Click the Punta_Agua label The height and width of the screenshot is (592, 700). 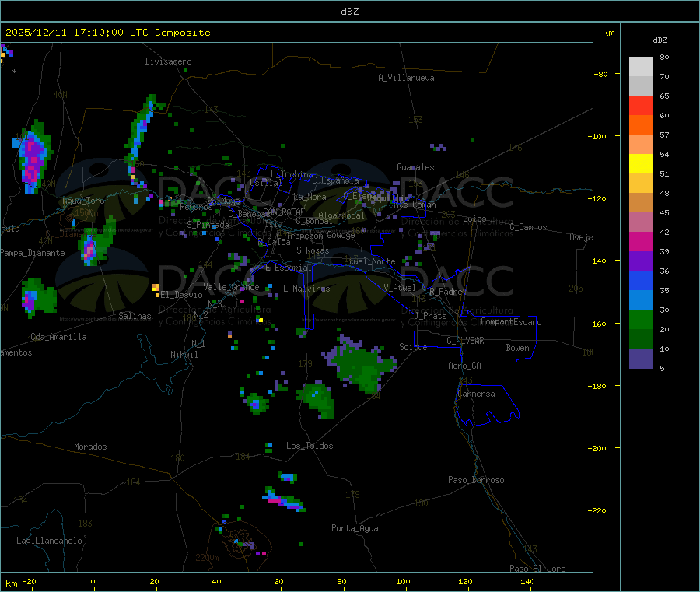(355, 528)
